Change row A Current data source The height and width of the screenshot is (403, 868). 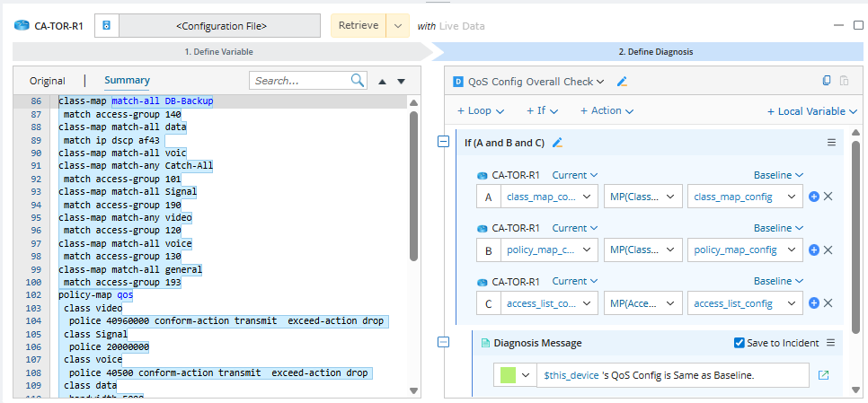coord(574,175)
